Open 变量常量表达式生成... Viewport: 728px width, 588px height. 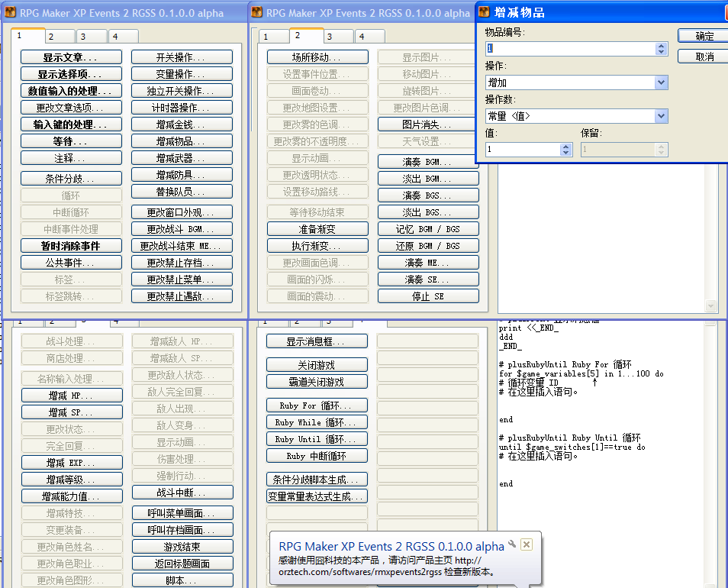point(317,496)
